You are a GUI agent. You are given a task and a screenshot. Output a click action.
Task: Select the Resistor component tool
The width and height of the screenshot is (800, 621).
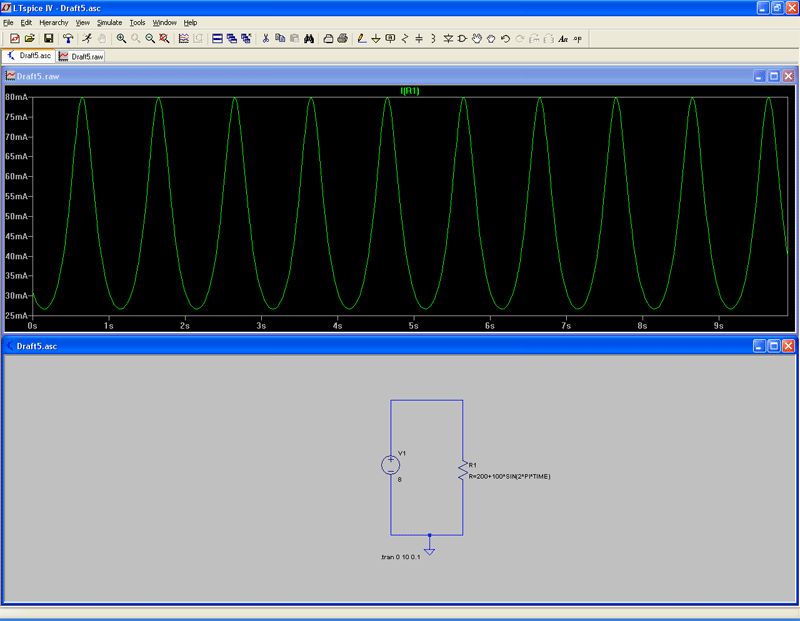tap(404, 39)
